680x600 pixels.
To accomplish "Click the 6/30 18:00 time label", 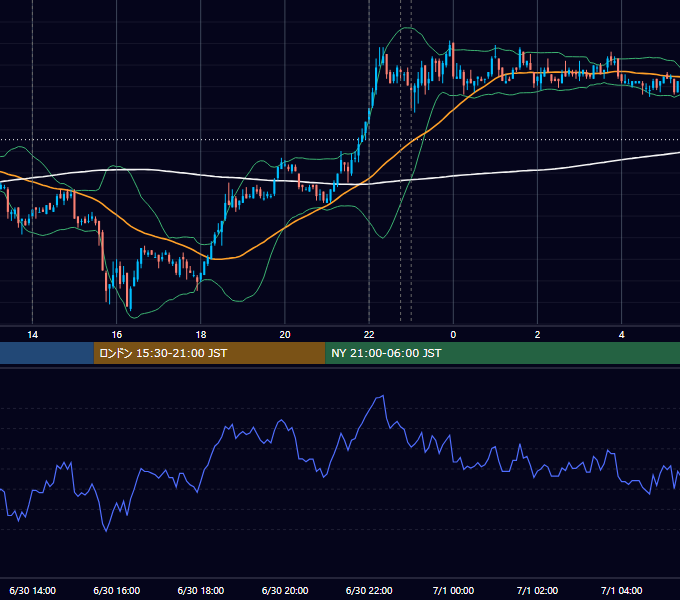I will click(x=201, y=590).
